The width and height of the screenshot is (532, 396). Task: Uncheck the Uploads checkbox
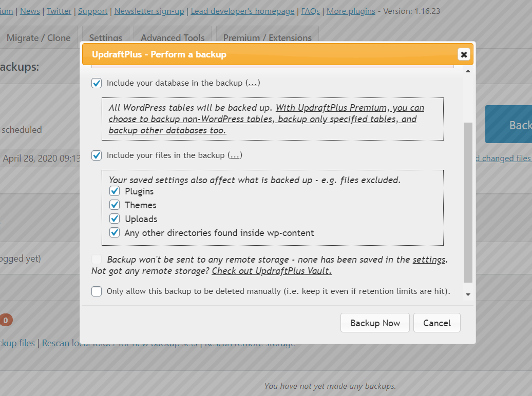pyautogui.click(x=115, y=219)
